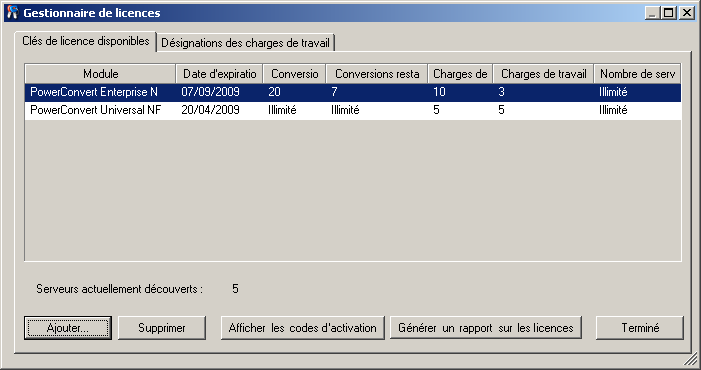
Task: Click Illimité server count in Universal row
Action: pos(613,110)
